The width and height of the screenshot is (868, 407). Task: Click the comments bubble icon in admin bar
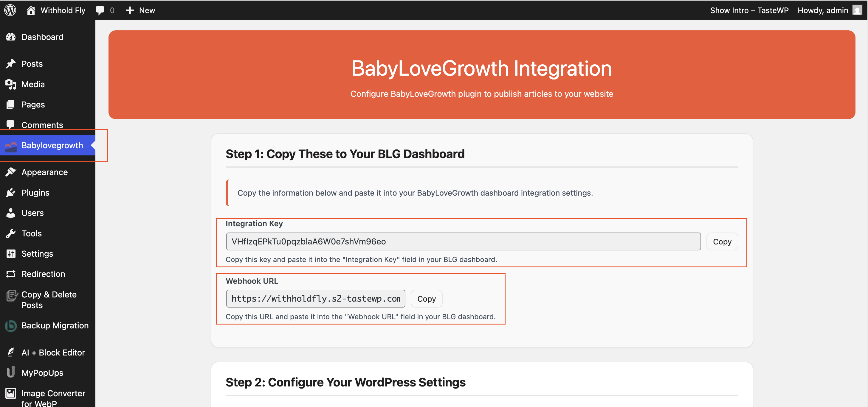[x=100, y=10]
